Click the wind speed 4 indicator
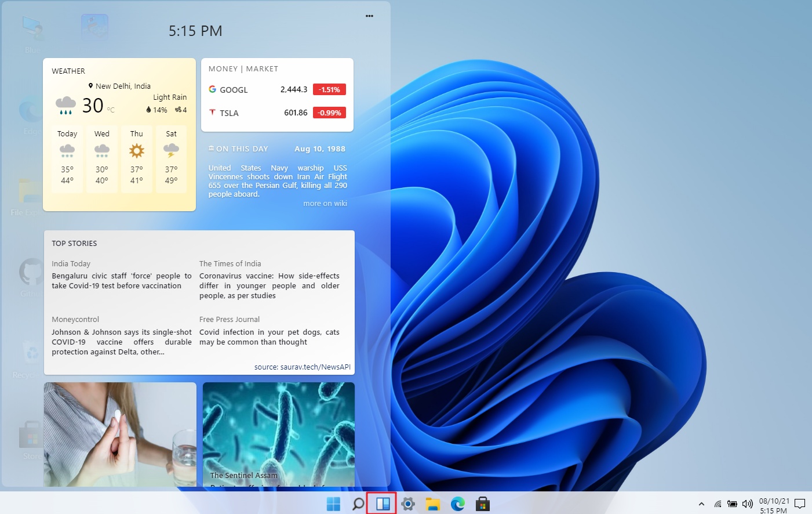Screen dimensions: 812x514 coord(181,110)
